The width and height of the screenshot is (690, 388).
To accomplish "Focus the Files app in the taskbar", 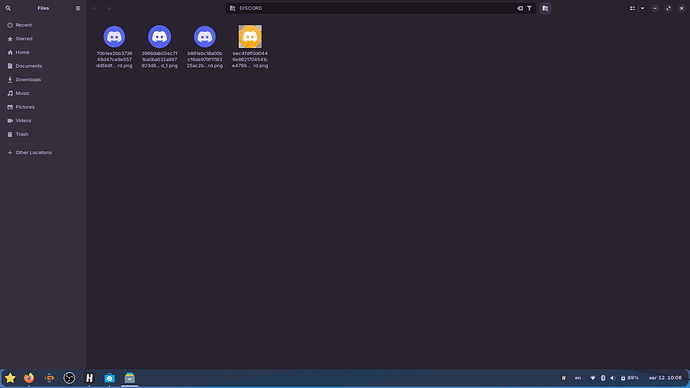I will click(129, 378).
